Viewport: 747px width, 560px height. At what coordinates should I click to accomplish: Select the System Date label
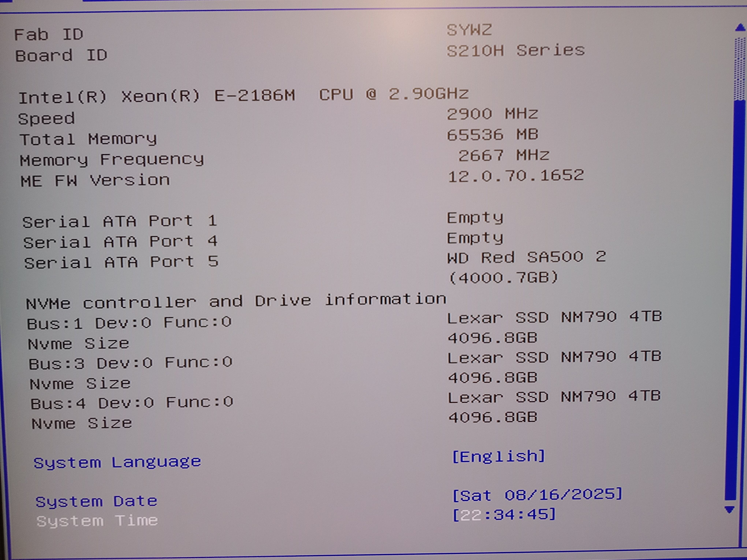(x=96, y=501)
